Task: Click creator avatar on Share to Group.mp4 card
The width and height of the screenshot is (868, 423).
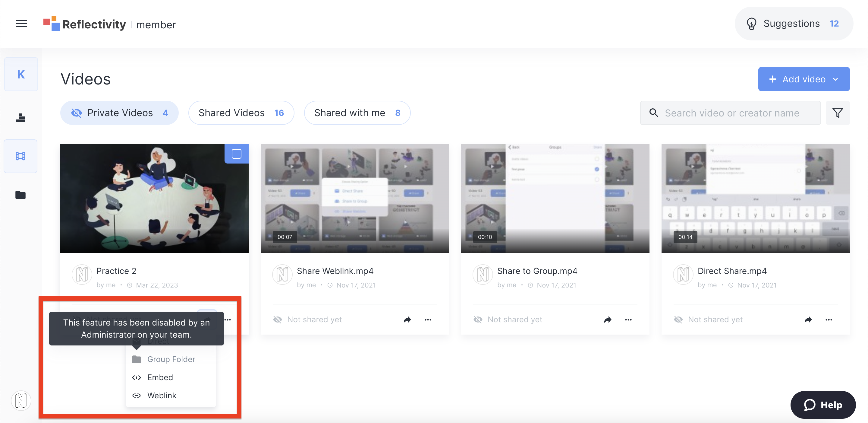Action: click(483, 274)
